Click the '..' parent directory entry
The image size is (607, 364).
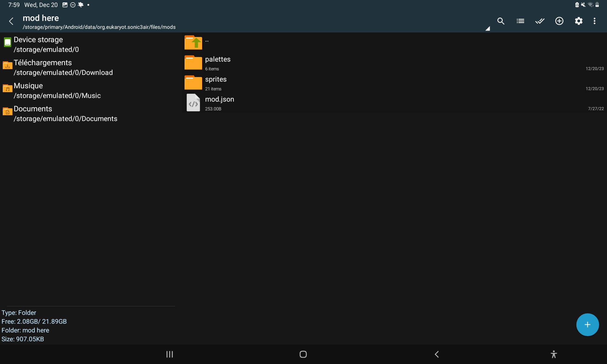[x=207, y=41]
